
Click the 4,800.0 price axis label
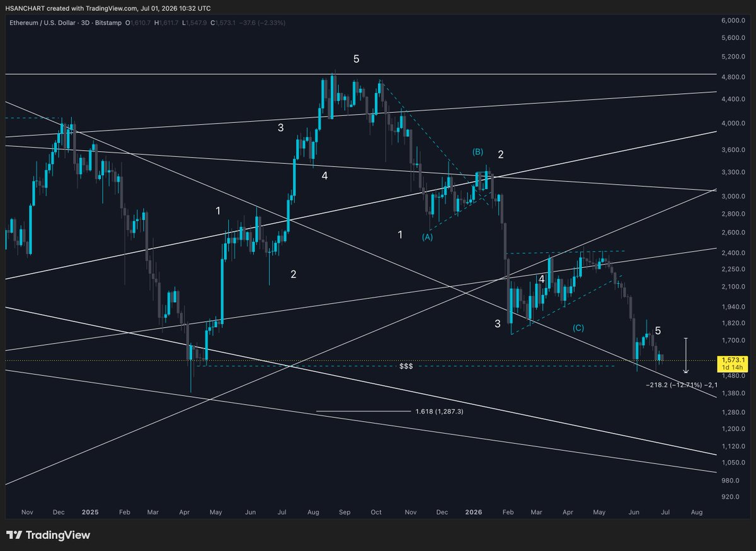click(x=735, y=78)
